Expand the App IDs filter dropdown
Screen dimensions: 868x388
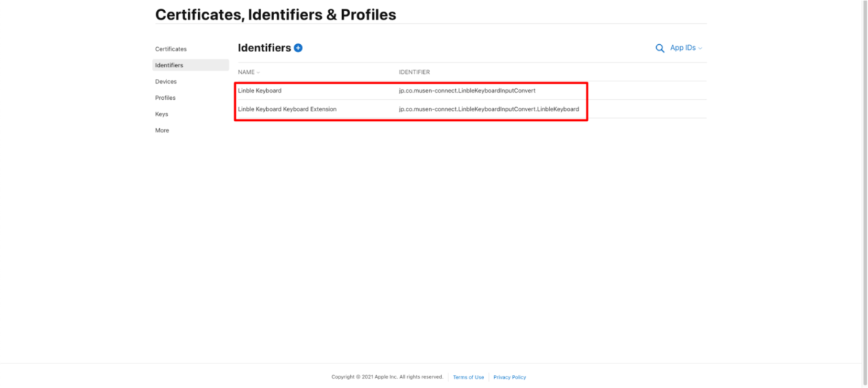[686, 48]
